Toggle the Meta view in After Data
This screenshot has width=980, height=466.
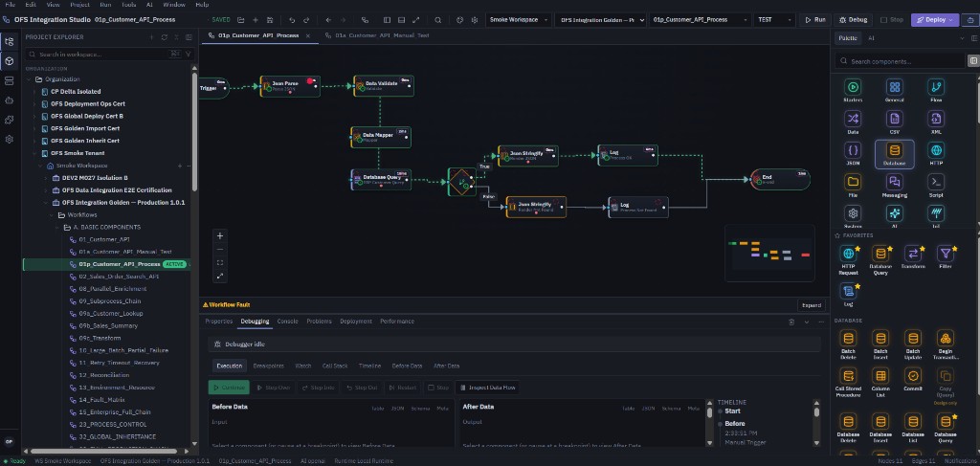coord(694,409)
